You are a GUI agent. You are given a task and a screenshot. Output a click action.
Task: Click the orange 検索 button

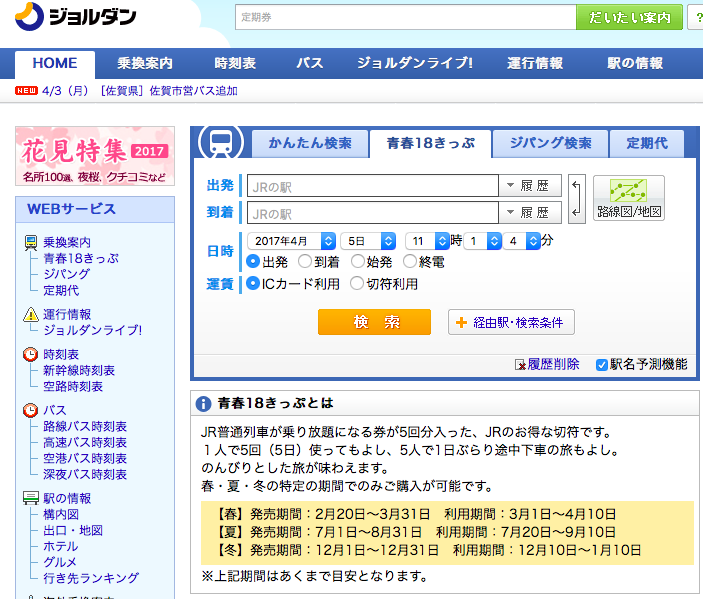coord(374,322)
